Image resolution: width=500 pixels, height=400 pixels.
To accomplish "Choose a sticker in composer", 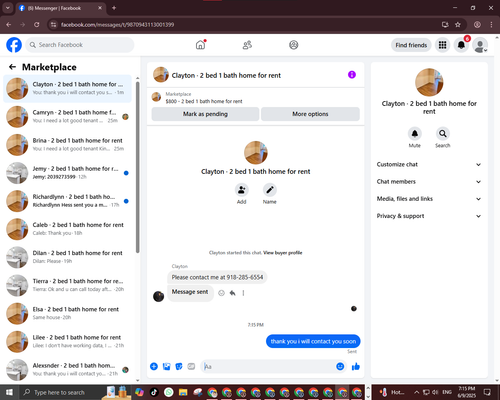I will pyautogui.click(x=179, y=367).
